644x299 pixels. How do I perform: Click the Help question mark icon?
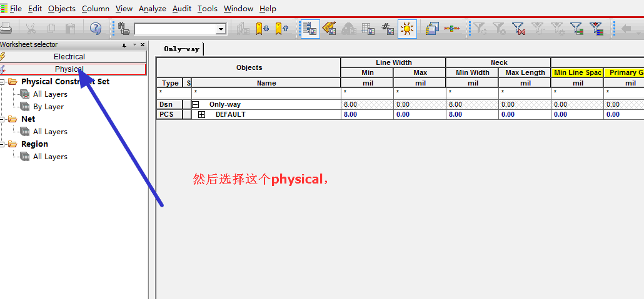point(95,28)
